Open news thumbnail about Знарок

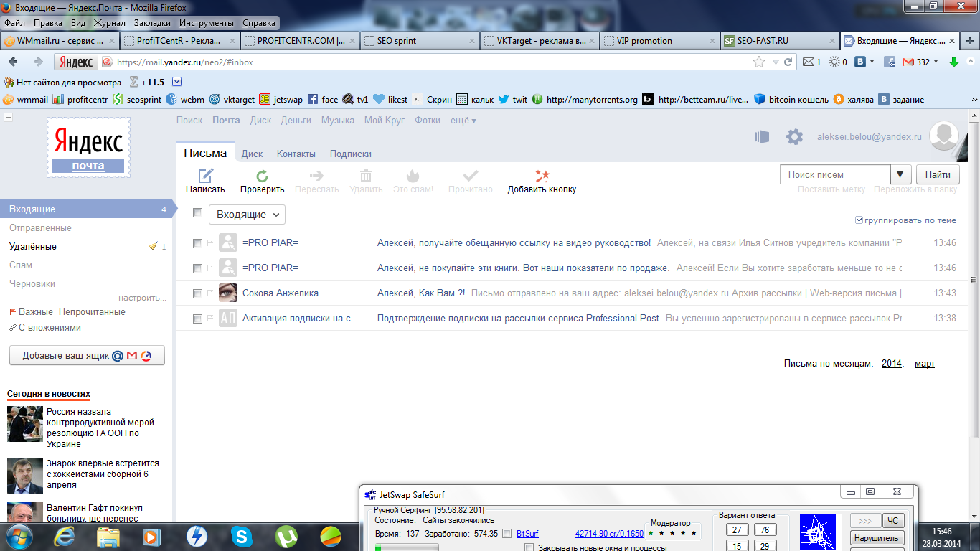[x=25, y=475]
